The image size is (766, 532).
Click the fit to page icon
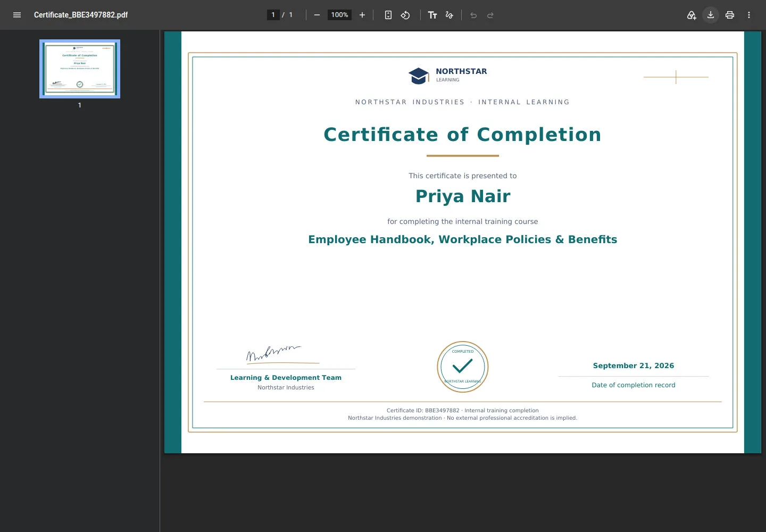click(x=388, y=15)
